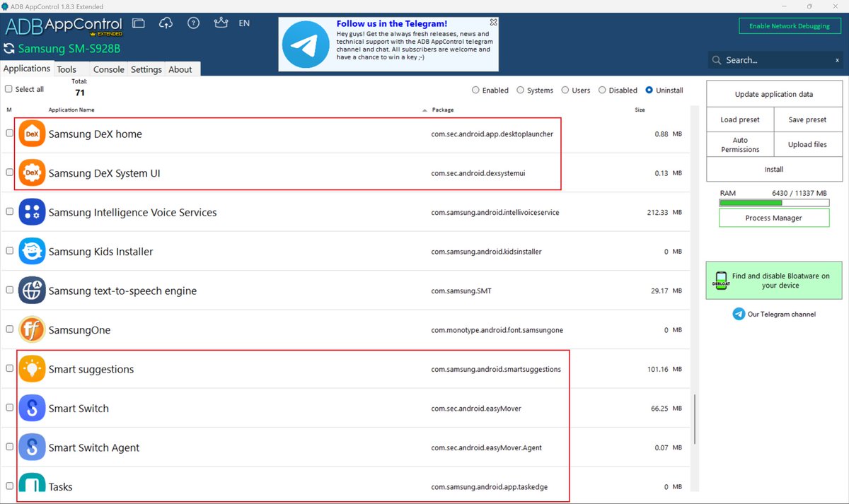This screenshot has height=504, width=849.
Task: Click the Debloat phone icon
Action: point(720,281)
